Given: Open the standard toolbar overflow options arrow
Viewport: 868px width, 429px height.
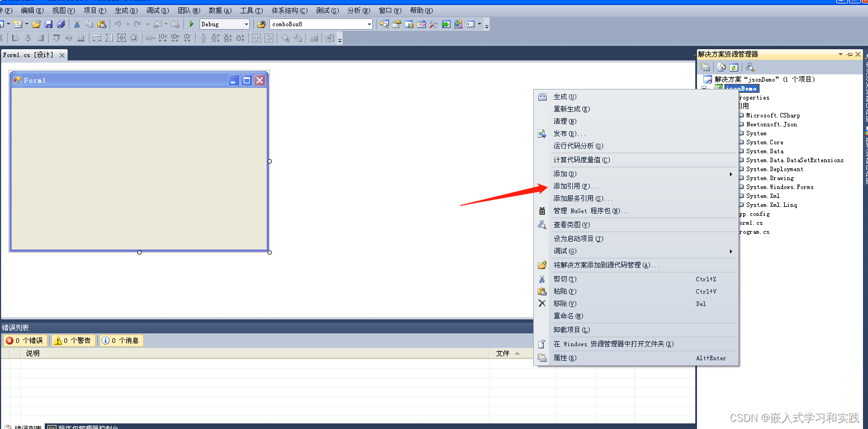Looking at the screenshot, I should point(486,25).
